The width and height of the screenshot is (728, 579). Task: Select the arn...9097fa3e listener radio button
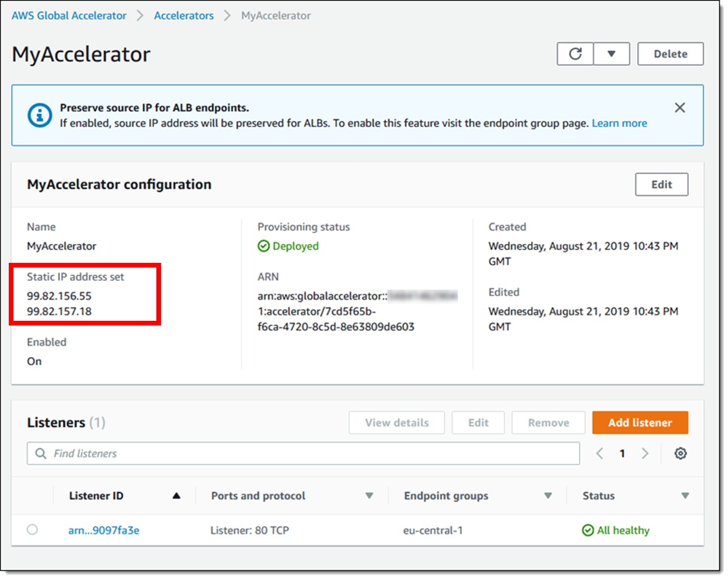pyautogui.click(x=32, y=529)
